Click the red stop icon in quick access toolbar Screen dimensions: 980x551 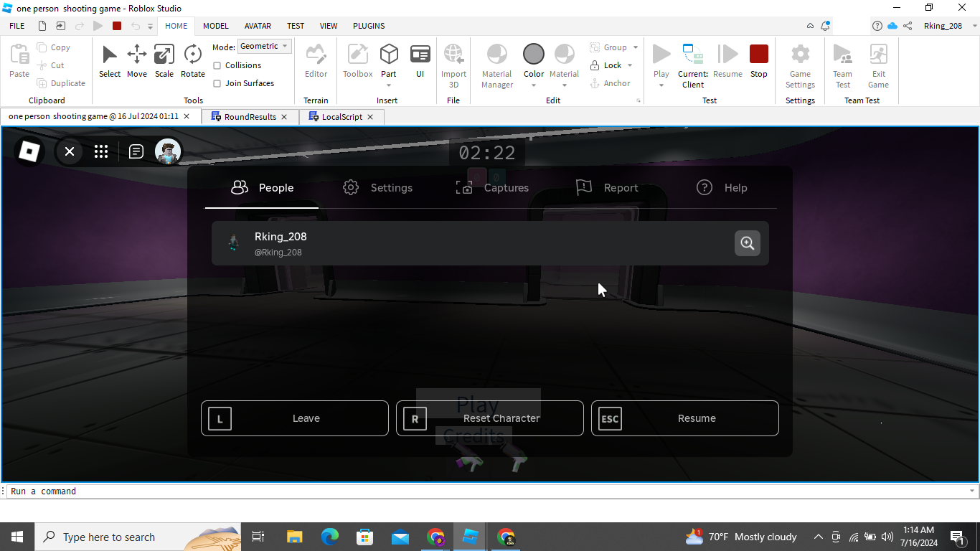(117, 26)
